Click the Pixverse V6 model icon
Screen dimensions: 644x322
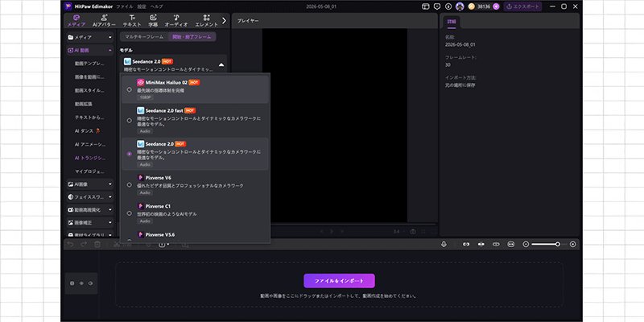[140, 178]
